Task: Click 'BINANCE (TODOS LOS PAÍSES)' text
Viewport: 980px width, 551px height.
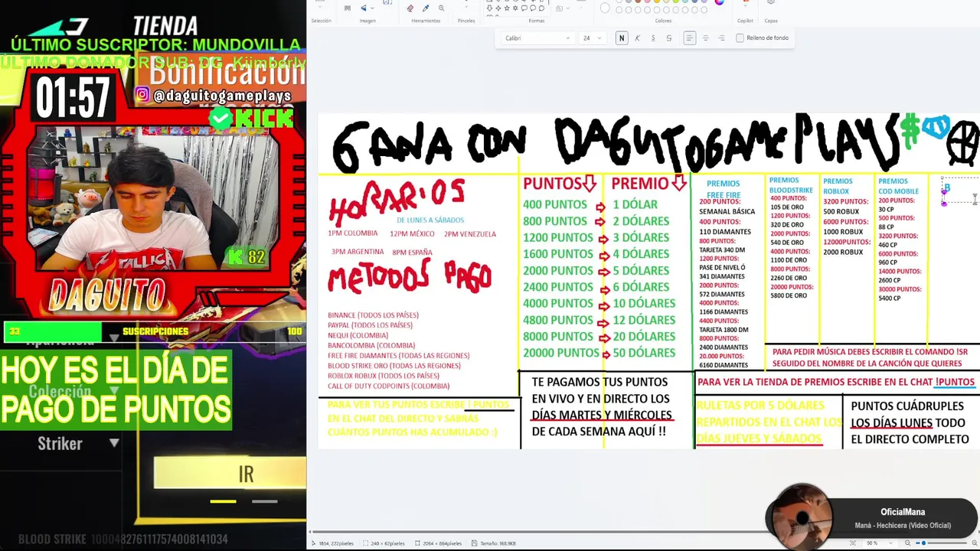Action: 373,315
